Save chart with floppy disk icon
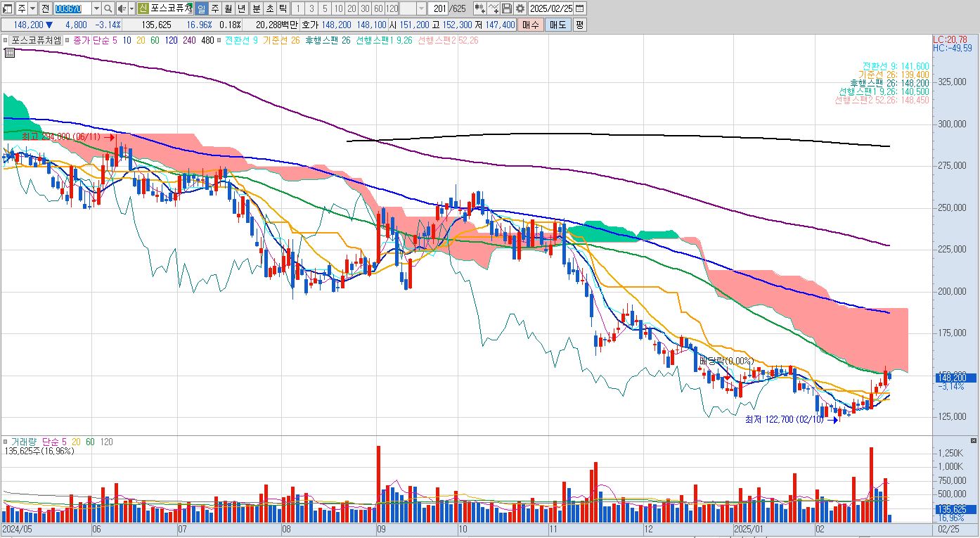This screenshot has height=538, width=980. point(507,8)
